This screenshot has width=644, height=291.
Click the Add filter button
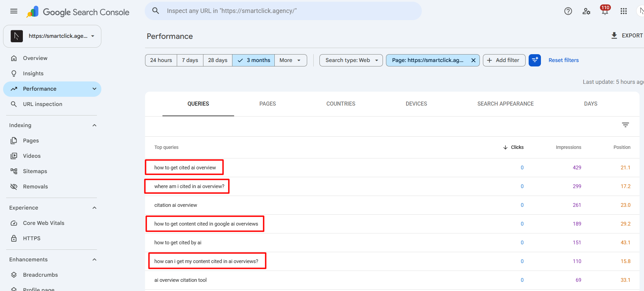[504, 60]
